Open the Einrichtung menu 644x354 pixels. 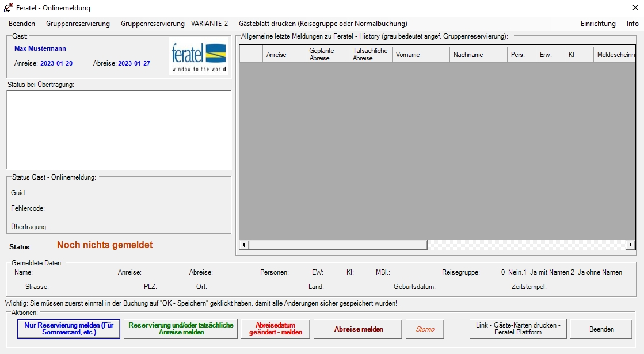pos(598,24)
